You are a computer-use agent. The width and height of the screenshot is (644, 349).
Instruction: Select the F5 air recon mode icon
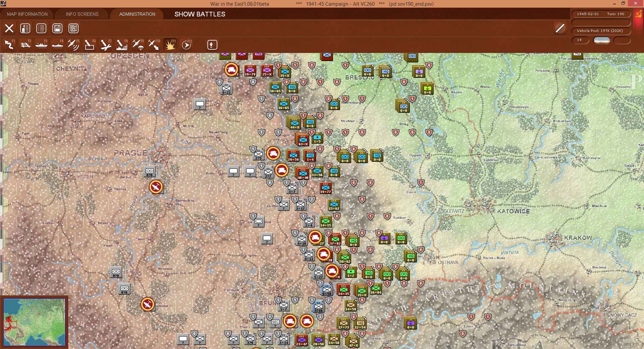point(73,45)
